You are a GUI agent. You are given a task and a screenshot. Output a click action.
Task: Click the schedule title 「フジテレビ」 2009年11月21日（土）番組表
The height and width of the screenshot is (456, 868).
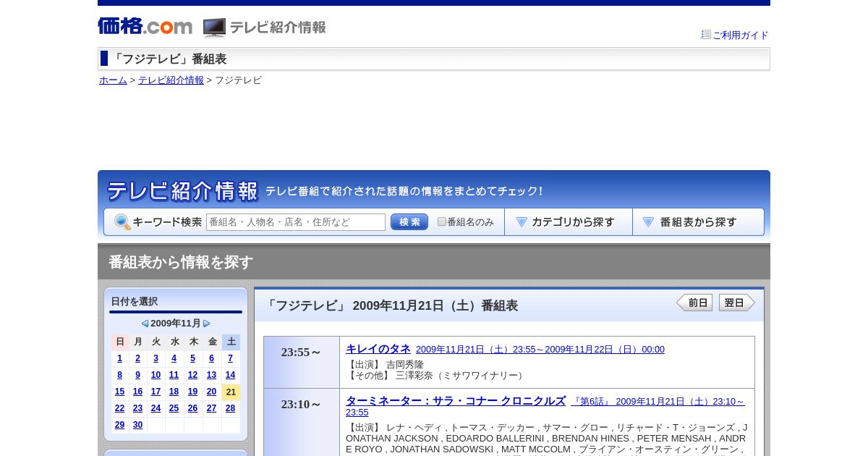(391, 305)
